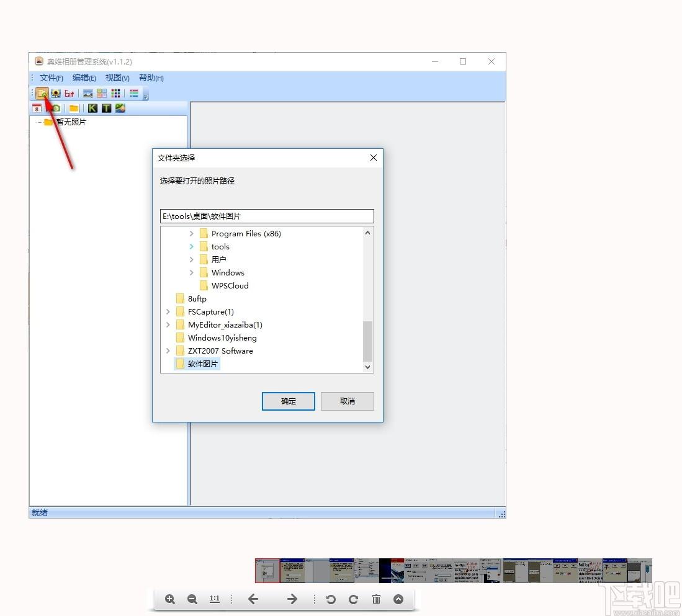
Task: Click the green camera sort icon
Action: tap(56, 109)
